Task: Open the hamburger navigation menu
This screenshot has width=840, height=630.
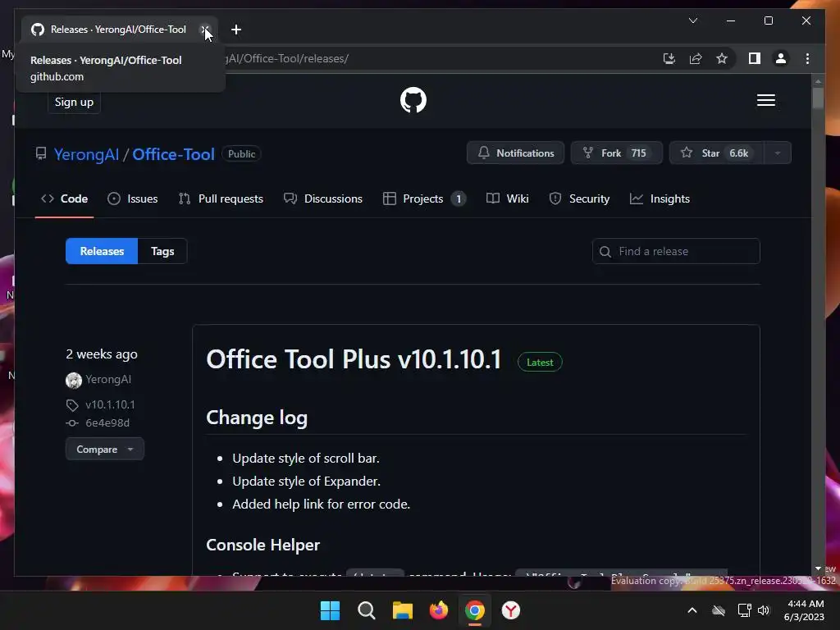Action: pyautogui.click(x=765, y=100)
